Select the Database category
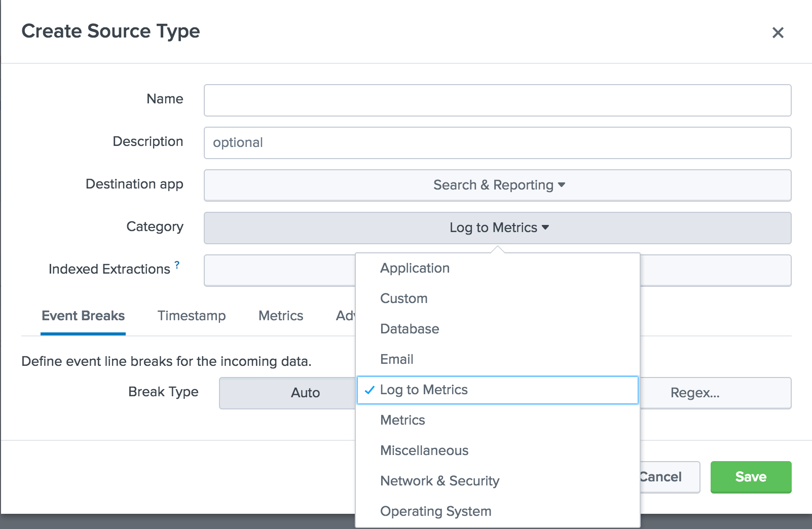The image size is (812, 529). tap(410, 329)
